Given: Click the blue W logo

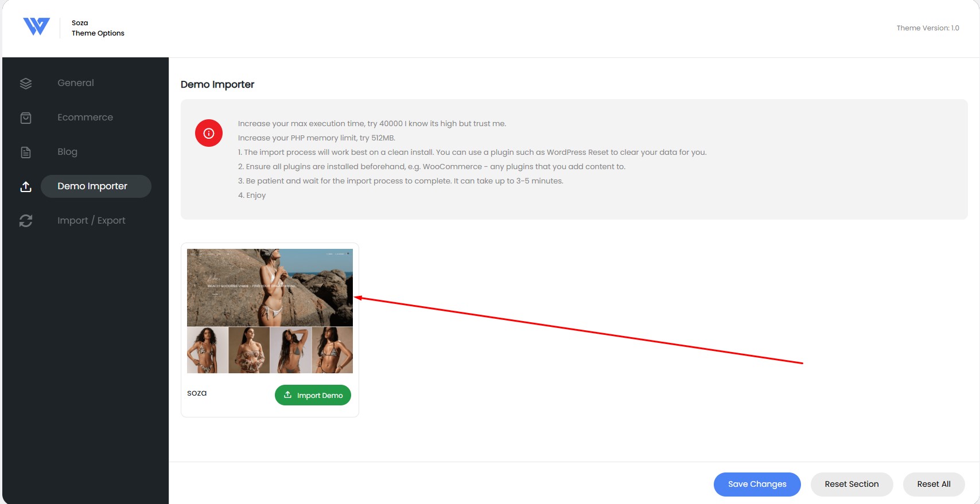Looking at the screenshot, I should tap(36, 26).
